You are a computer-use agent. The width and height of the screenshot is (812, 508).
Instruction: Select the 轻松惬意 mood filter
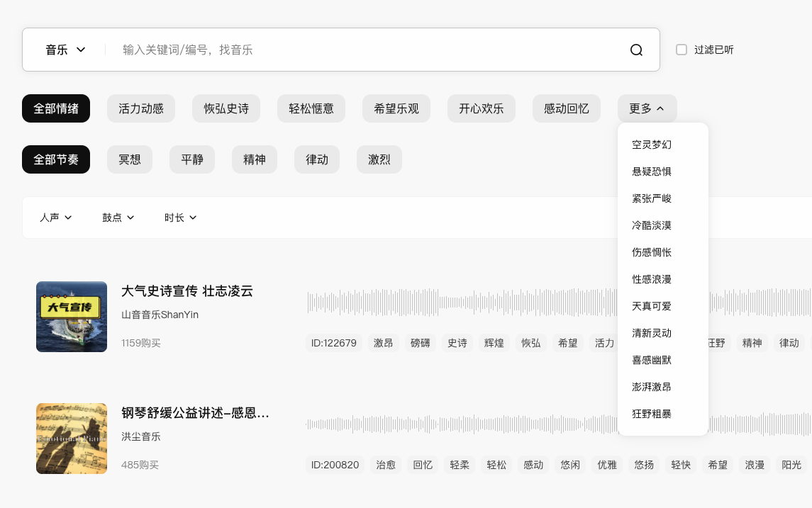[311, 108]
